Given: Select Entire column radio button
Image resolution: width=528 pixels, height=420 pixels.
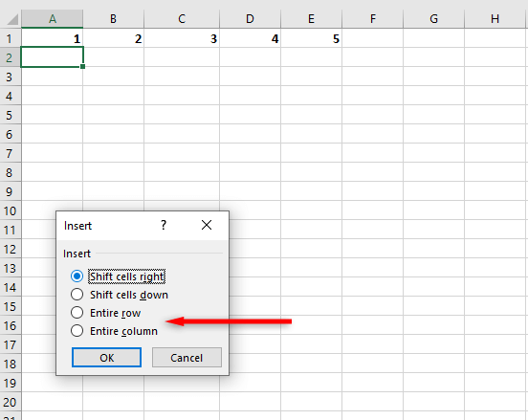Looking at the screenshot, I should pos(77,331).
